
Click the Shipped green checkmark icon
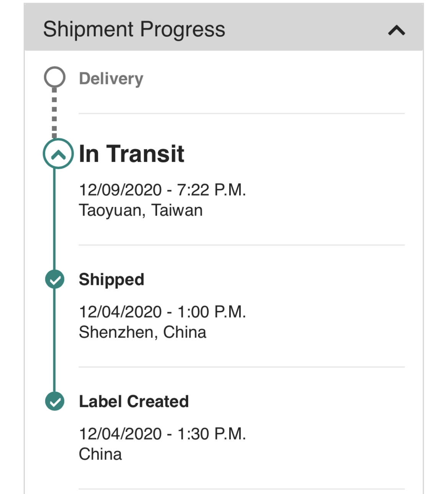pyautogui.click(x=55, y=279)
